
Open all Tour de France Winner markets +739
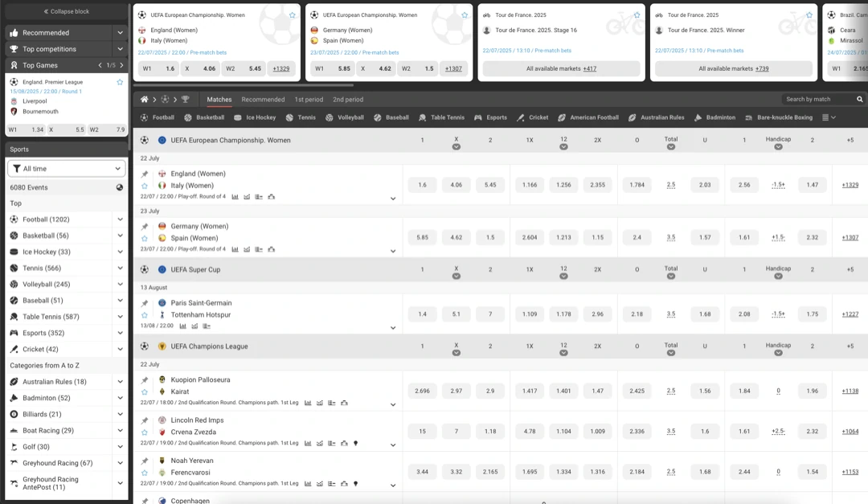click(734, 68)
